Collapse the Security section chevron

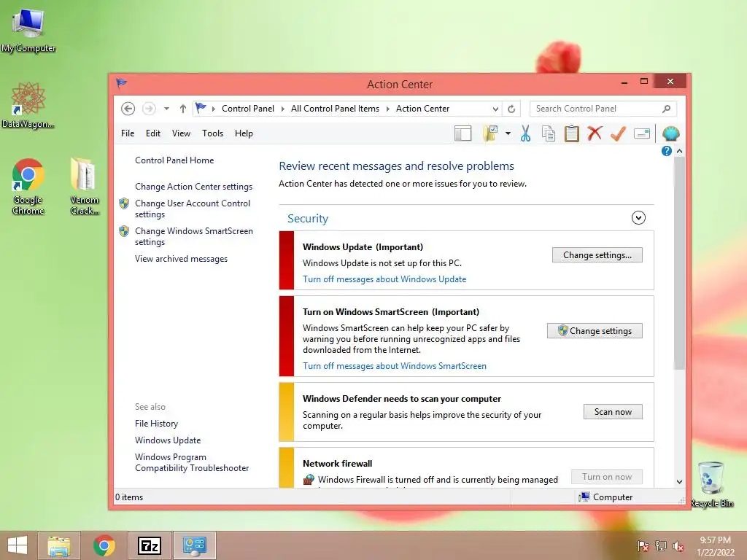[638, 217]
